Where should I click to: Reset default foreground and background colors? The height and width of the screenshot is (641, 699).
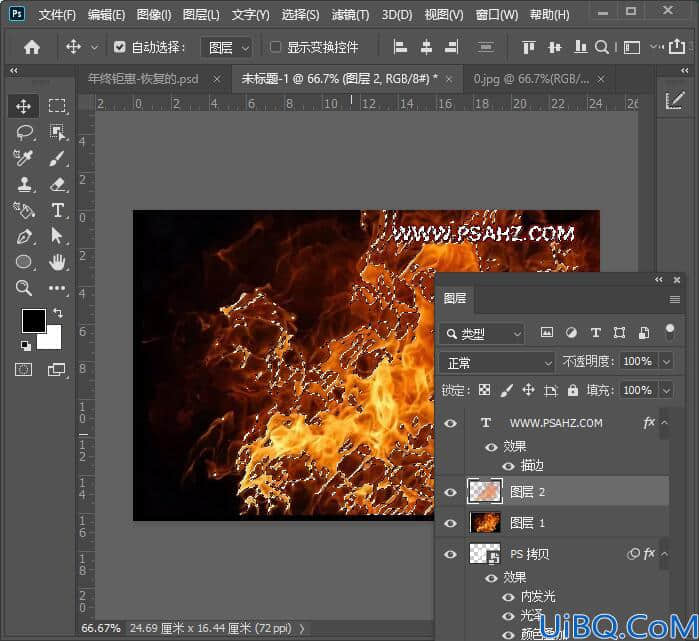(25, 345)
